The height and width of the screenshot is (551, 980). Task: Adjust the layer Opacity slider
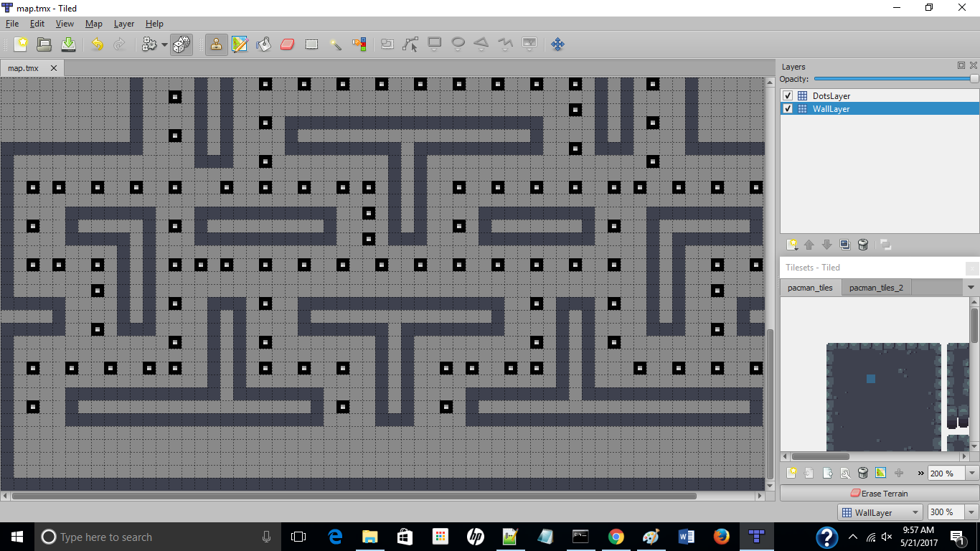click(896, 79)
